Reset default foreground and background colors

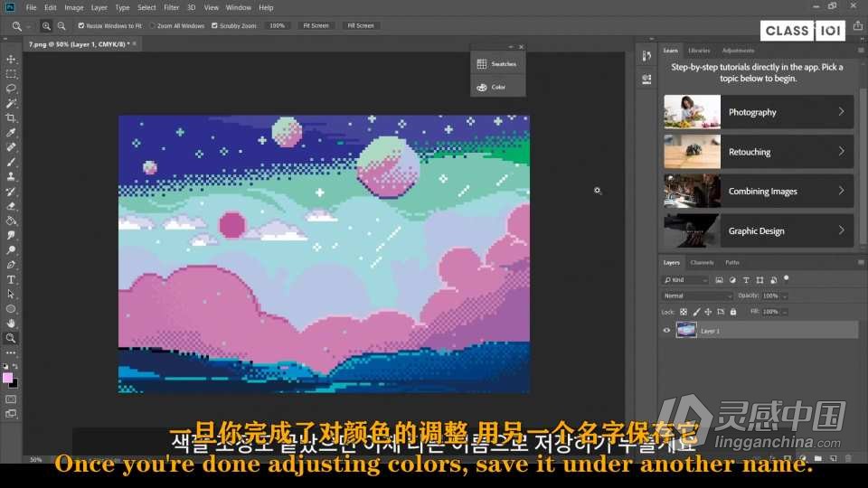(x=5, y=366)
